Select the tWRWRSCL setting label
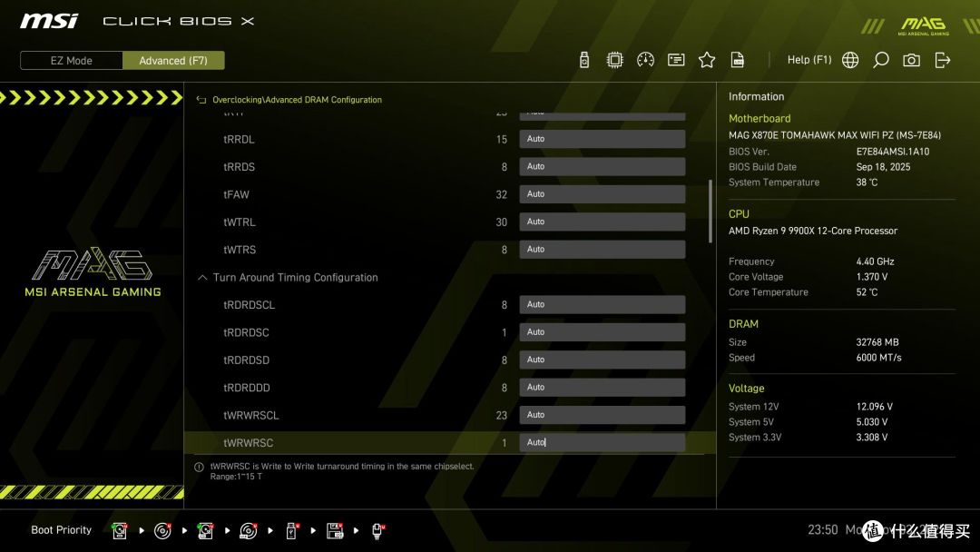 (251, 415)
